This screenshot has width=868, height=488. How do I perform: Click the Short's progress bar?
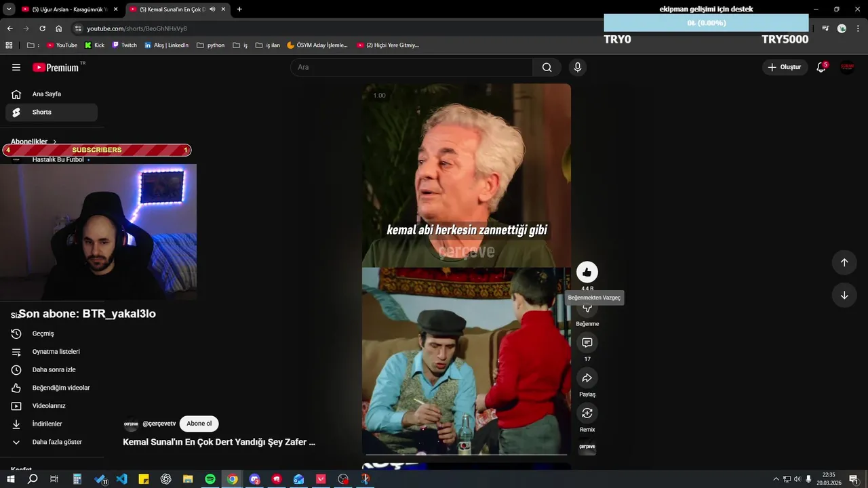pyautogui.click(x=467, y=454)
